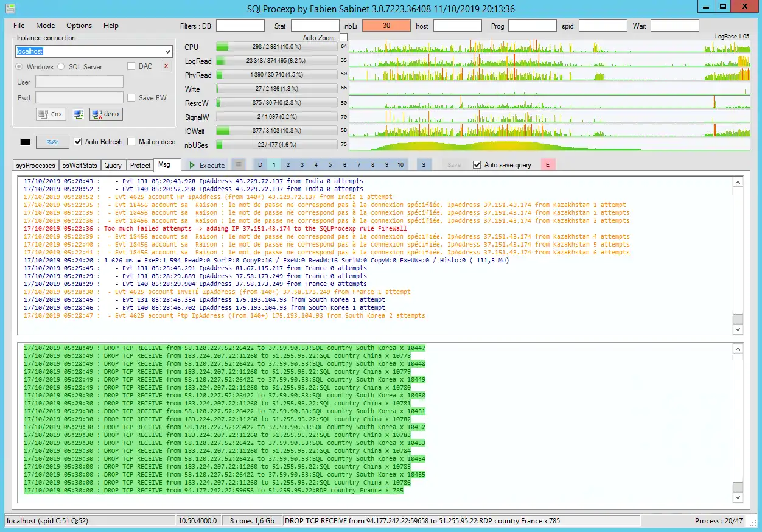The width and height of the screenshot is (762, 532).
Task: Click the LogRead progress bar
Action: click(276, 61)
